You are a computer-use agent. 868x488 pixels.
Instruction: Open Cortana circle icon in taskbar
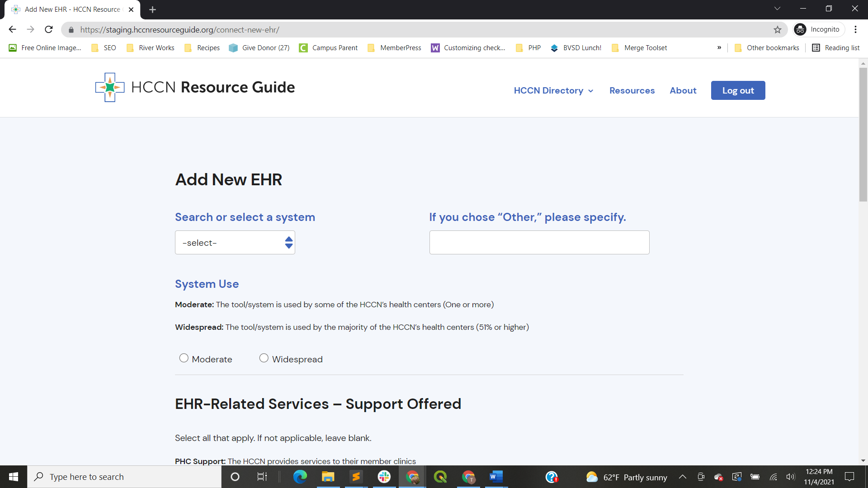(x=235, y=477)
